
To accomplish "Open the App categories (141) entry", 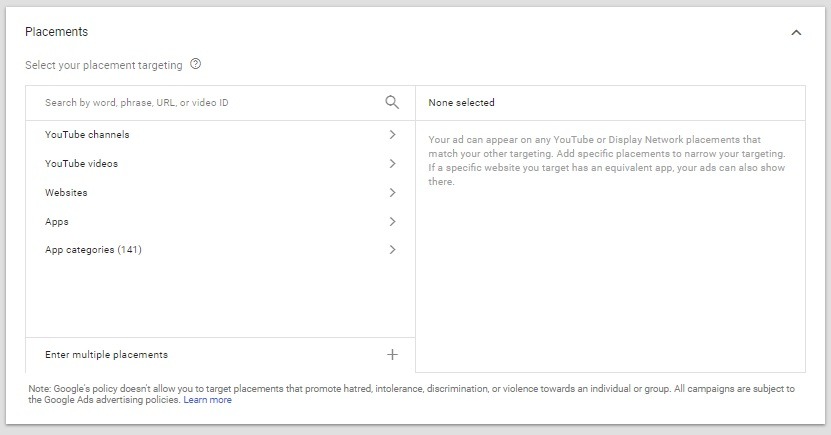I will 220,250.
